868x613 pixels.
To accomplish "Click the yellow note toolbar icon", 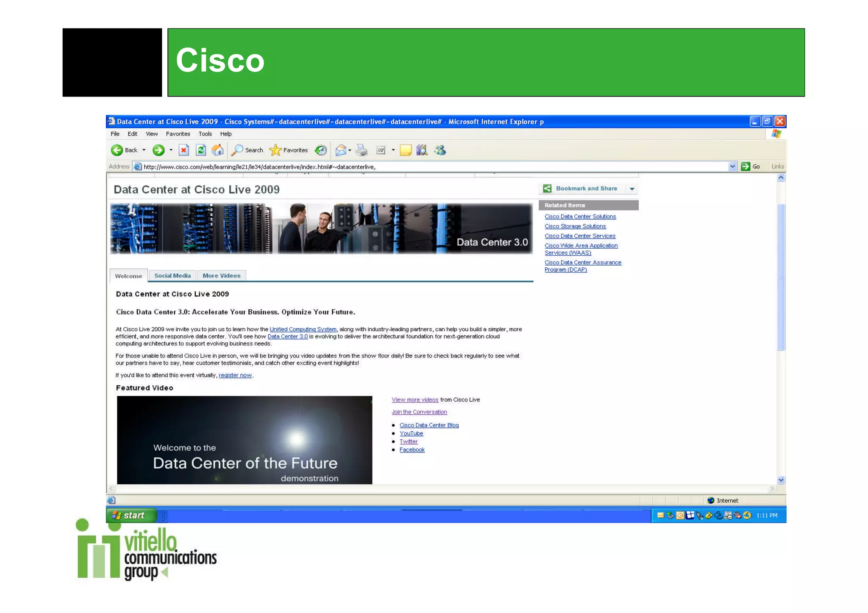I will pos(406,150).
